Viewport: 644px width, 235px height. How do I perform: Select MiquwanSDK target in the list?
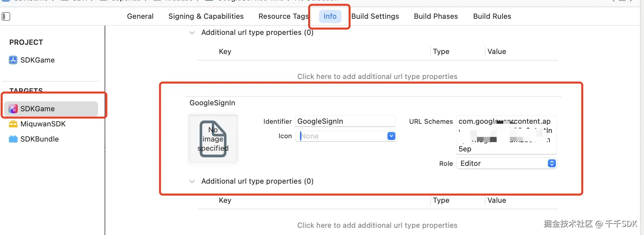click(x=43, y=124)
